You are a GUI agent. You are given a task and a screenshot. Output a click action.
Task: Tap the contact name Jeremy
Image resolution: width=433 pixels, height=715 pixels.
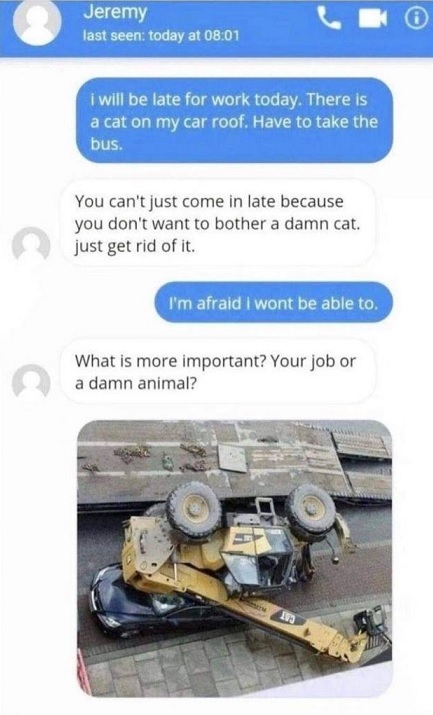pyautogui.click(x=115, y=12)
